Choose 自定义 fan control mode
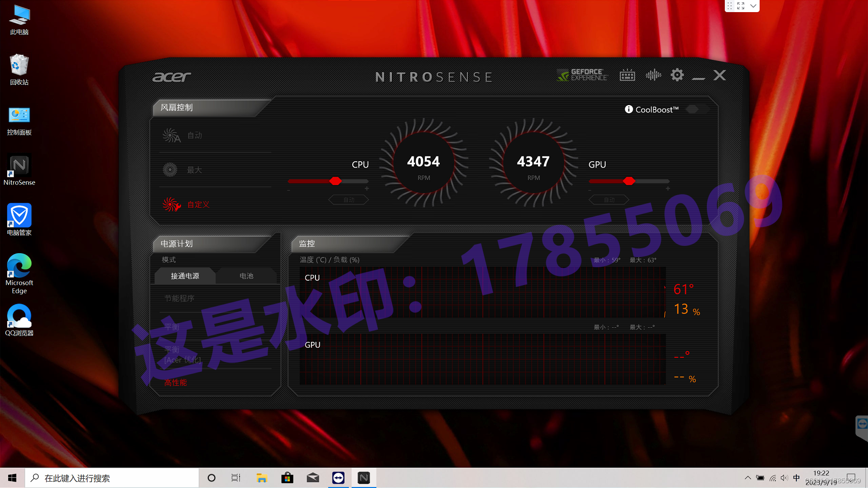 pyautogui.click(x=198, y=204)
